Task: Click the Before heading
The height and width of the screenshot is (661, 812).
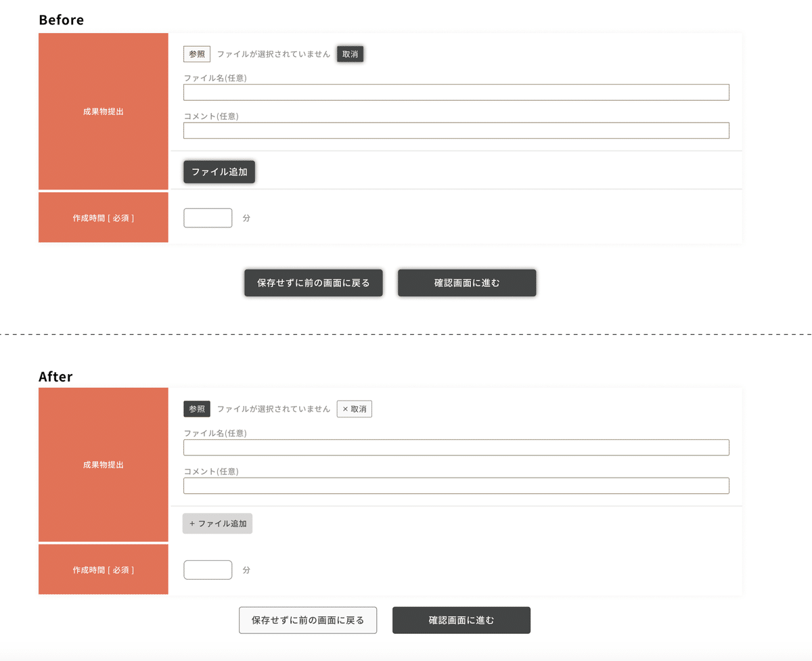Action: point(62,20)
